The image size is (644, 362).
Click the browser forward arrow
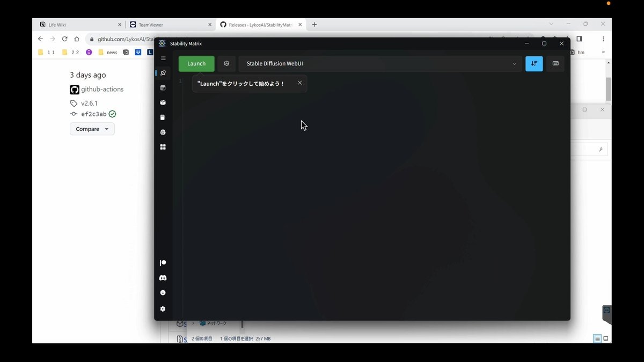click(53, 39)
